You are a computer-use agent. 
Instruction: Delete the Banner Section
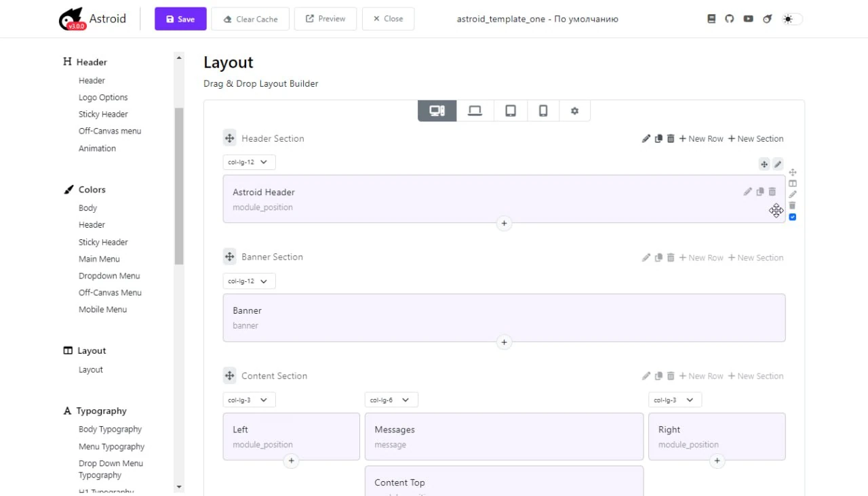[x=671, y=257]
